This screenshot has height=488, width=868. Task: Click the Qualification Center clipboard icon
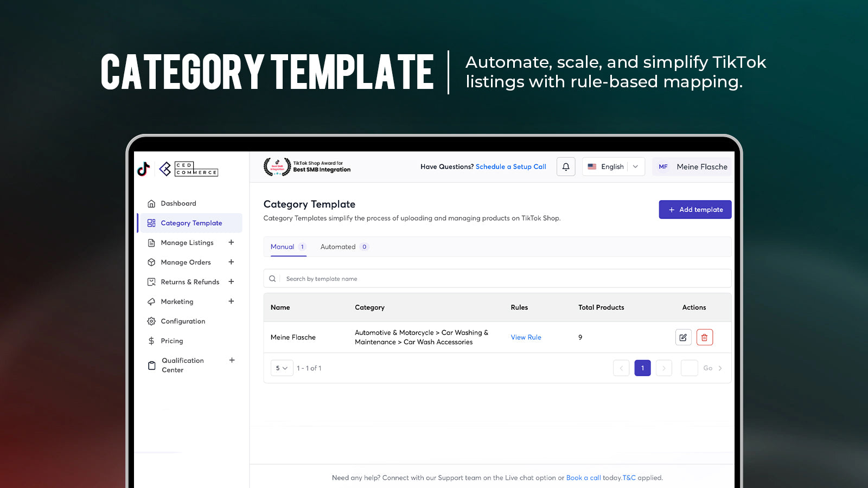point(152,365)
